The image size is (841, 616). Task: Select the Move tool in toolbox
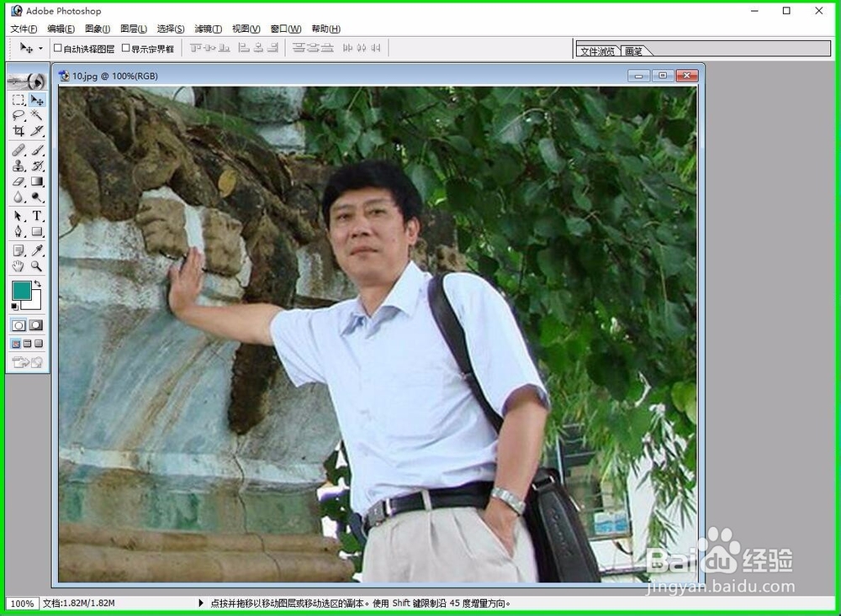pos(37,100)
